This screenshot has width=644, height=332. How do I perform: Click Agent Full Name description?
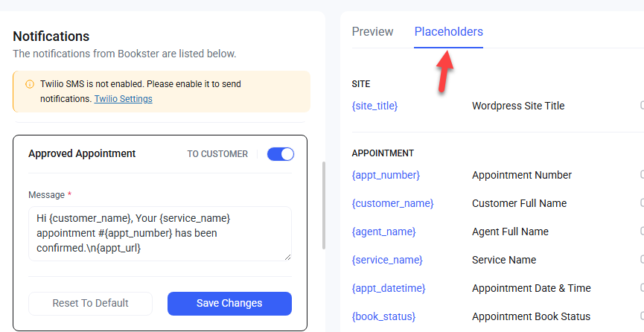point(510,232)
